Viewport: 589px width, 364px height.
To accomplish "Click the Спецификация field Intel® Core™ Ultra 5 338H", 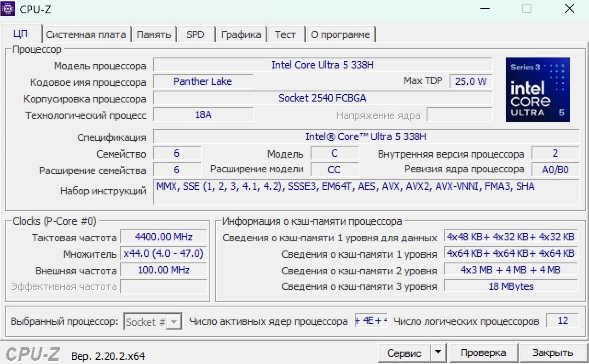I will pyautogui.click(x=366, y=137).
